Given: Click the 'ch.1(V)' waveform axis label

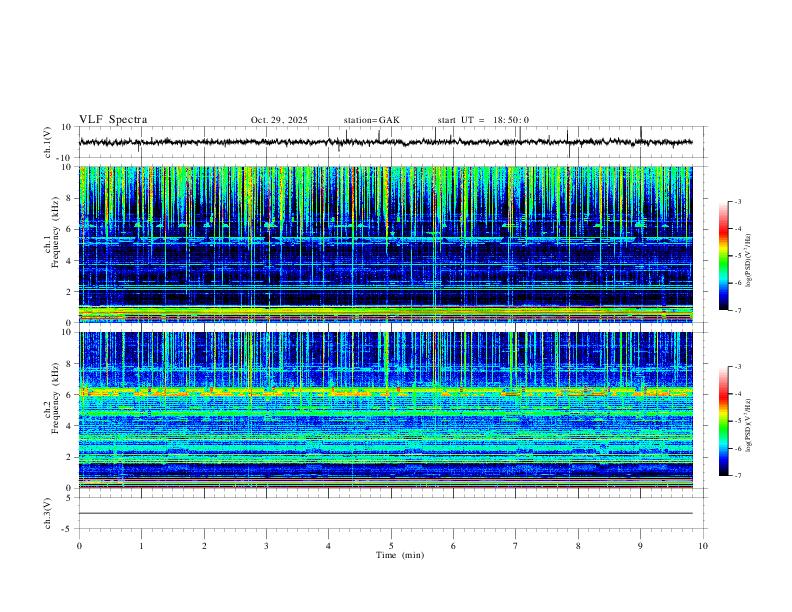Looking at the screenshot, I should pos(48,142).
